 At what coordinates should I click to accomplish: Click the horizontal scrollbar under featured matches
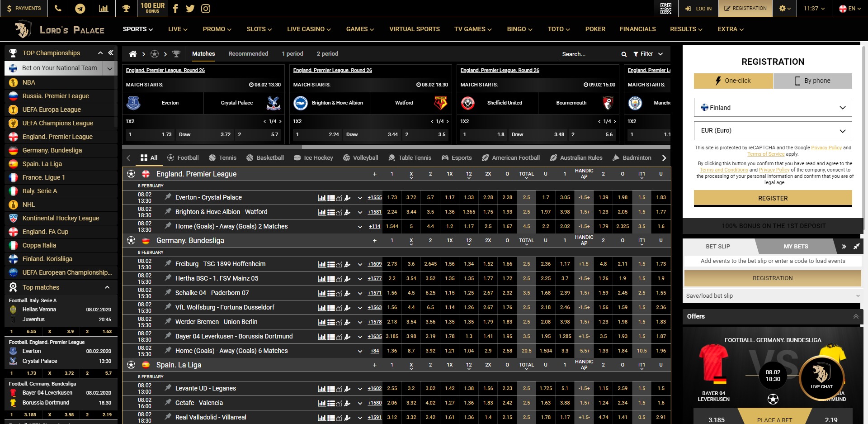click(212, 147)
